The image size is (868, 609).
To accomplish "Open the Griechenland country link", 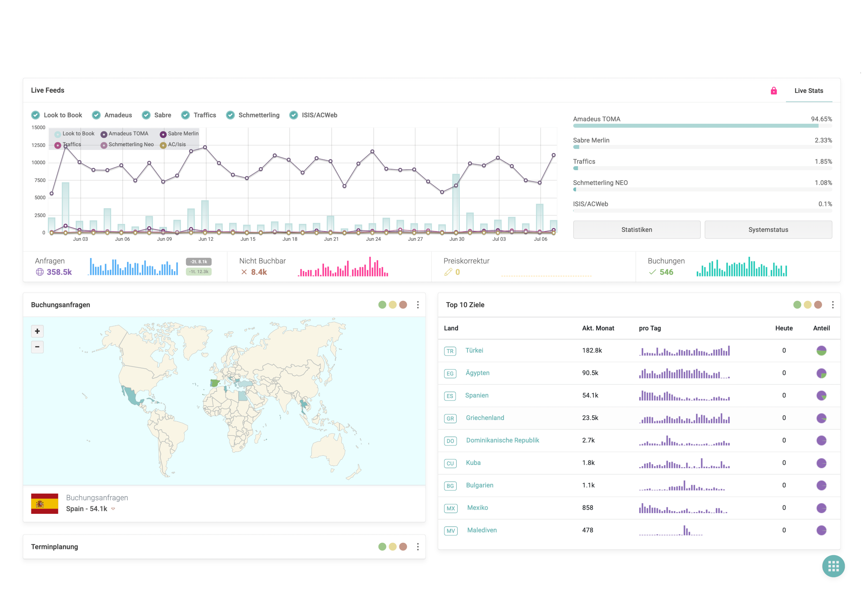I will coord(485,418).
